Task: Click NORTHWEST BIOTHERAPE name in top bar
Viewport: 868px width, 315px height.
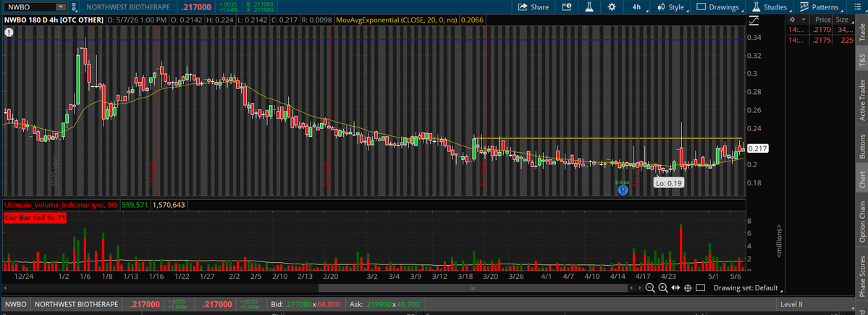Action: 127,7
